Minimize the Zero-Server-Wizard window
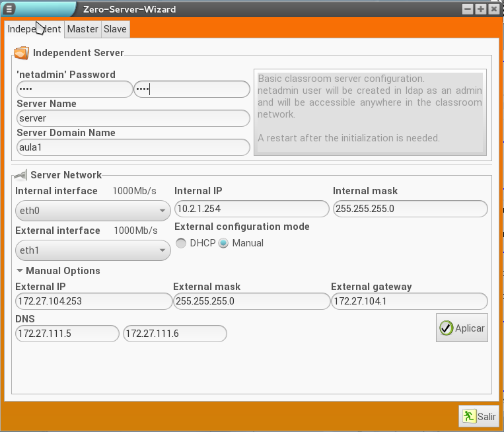Image resolution: width=504 pixels, height=432 pixels. click(468, 9)
